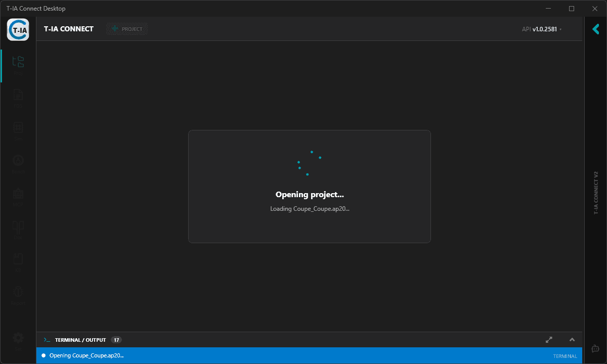Click the terminal message count badge showing 17
This screenshot has width=607, height=364.
(116, 340)
